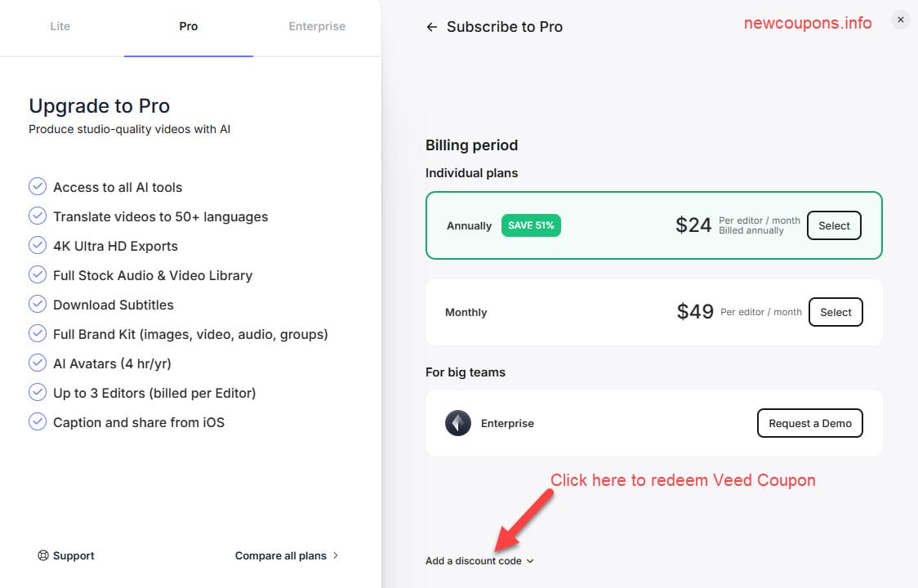This screenshot has width=918, height=588.
Task: Click the checkmark beside AI Avatars feature
Action: click(38, 363)
